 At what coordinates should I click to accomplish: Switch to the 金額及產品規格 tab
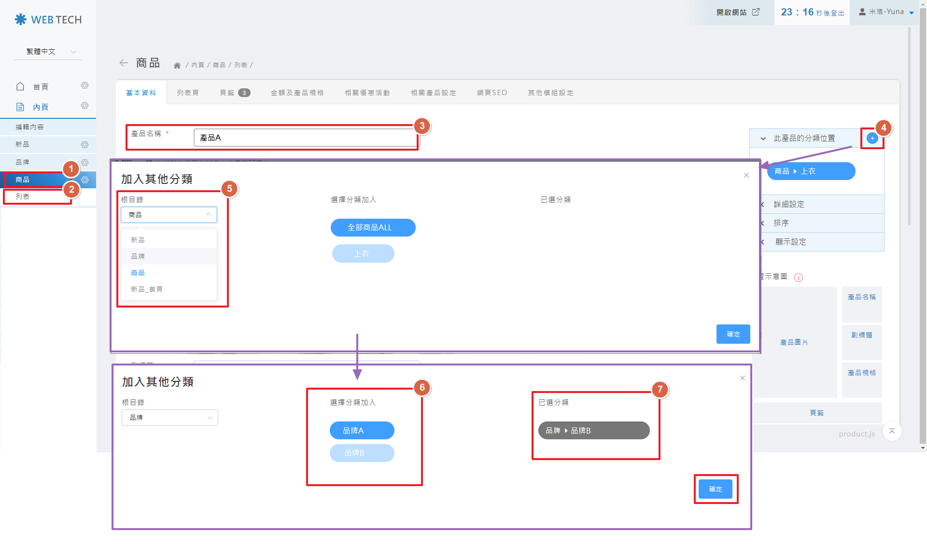tap(297, 93)
